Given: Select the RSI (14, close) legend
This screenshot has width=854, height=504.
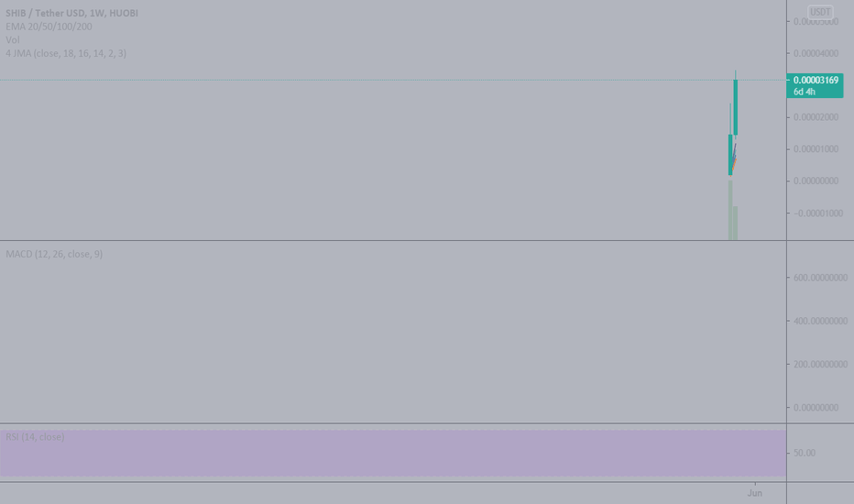Looking at the screenshot, I should click(x=35, y=437).
